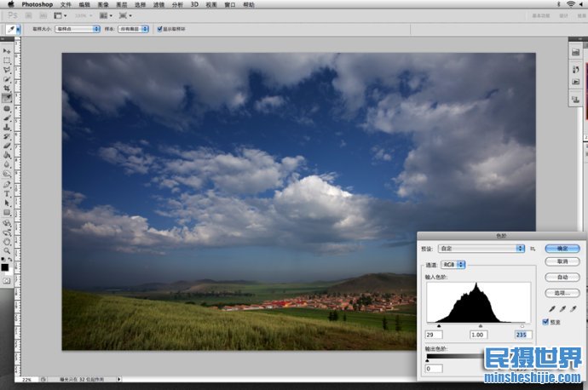
Task: Open the 通道 RGB channel dropdown
Action: tap(453, 265)
